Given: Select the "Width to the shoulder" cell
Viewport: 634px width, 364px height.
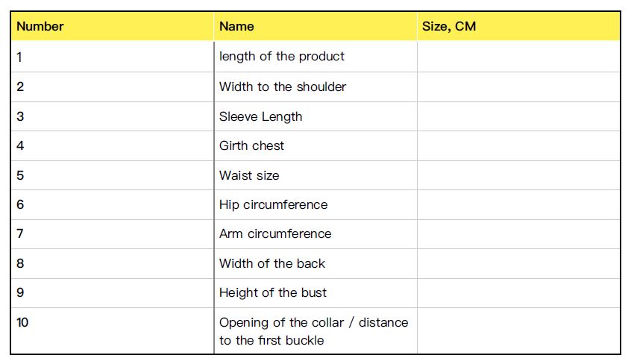Looking at the screenshot, I should click(x=283, y=87).
